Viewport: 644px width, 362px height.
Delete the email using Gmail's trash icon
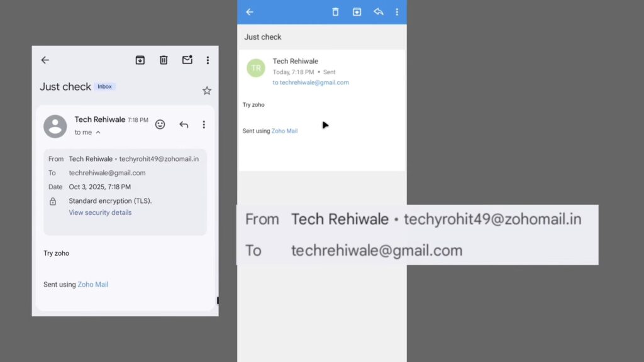pos(164,60)
